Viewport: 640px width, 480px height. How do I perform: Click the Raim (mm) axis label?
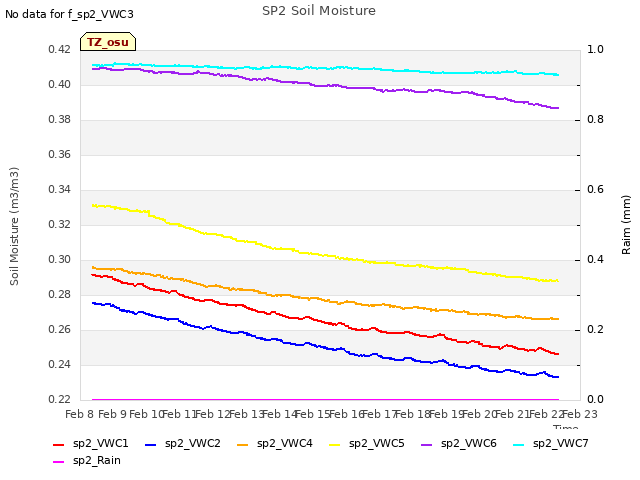tap(626, 225)
